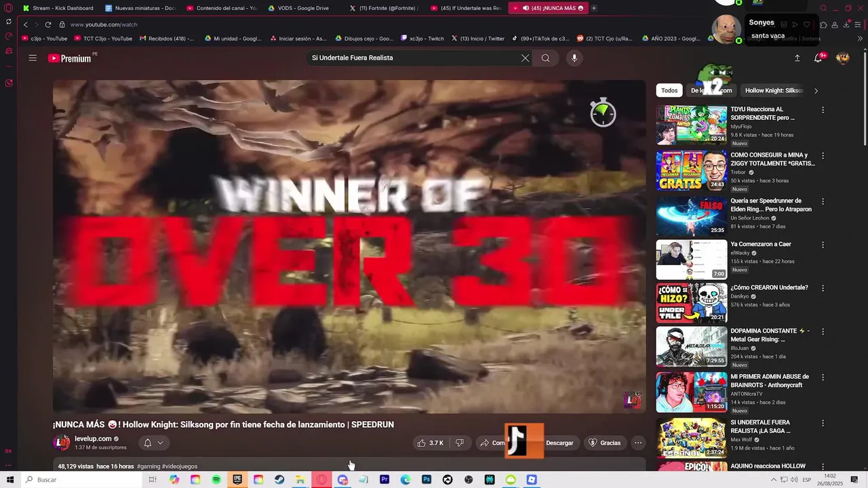Open TikTok de c3 bookmark
The height and width of the screenshot is (488, 868).
540,39
